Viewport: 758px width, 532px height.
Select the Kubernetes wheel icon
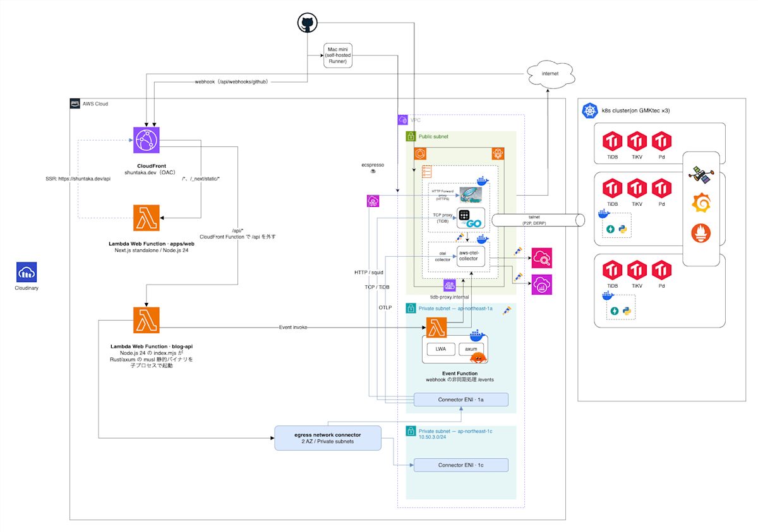click(x=590, y=111)
